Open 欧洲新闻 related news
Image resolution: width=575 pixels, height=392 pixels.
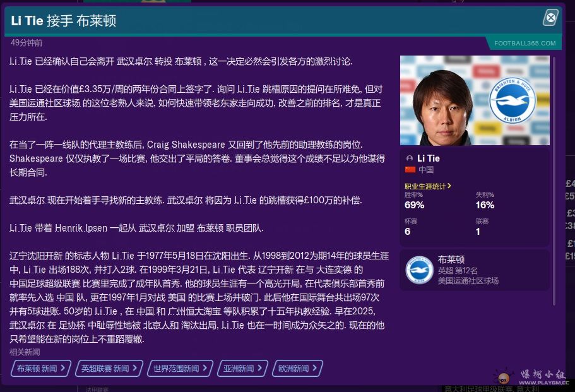(x=297, y=368)
